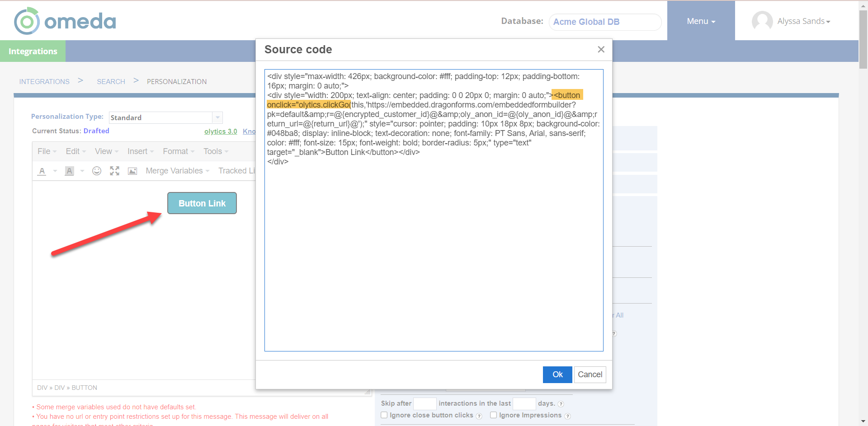Expand the Merge Variables dropdown
The width and height of the screenshot is (868, 426).
pyautogui.click(x=177, y=171)
